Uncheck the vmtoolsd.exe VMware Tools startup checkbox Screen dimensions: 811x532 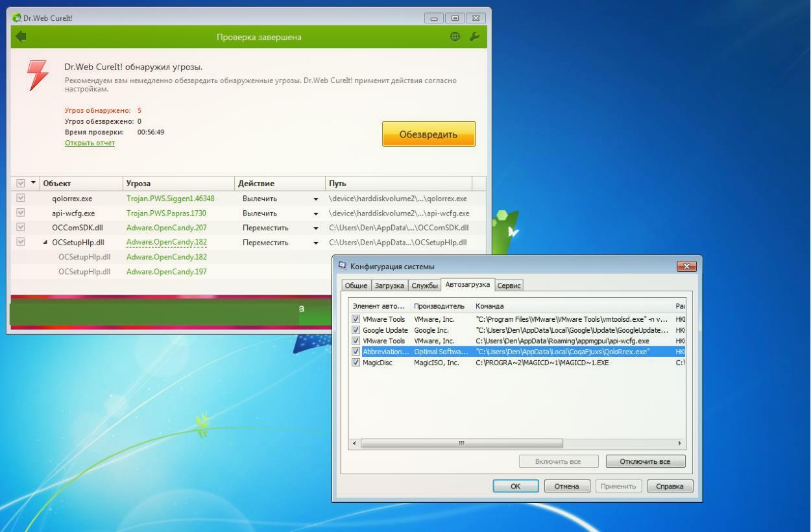(x=356, y=319)
